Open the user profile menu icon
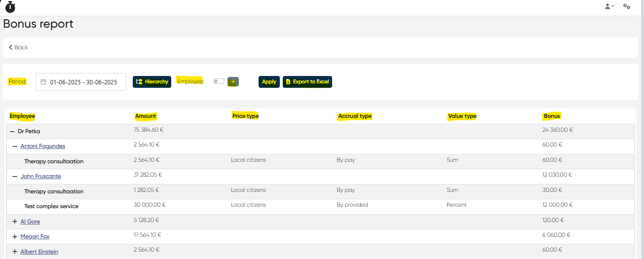Viewport: 644px width, 259px height. (608, 6)
